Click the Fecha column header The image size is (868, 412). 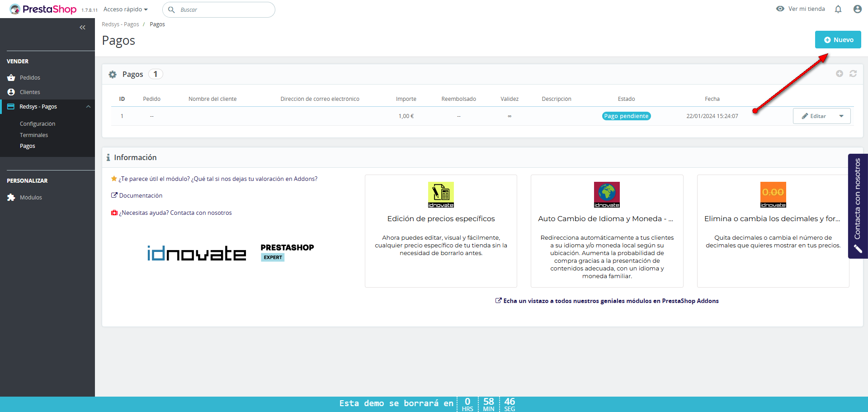[x=712, y=99]
